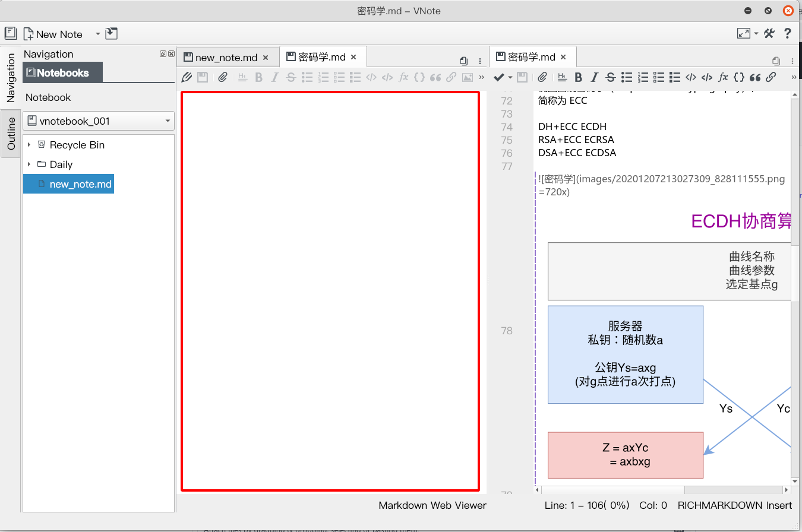
Task: Insert a quote block in the right editor
Action: point(755,77)
